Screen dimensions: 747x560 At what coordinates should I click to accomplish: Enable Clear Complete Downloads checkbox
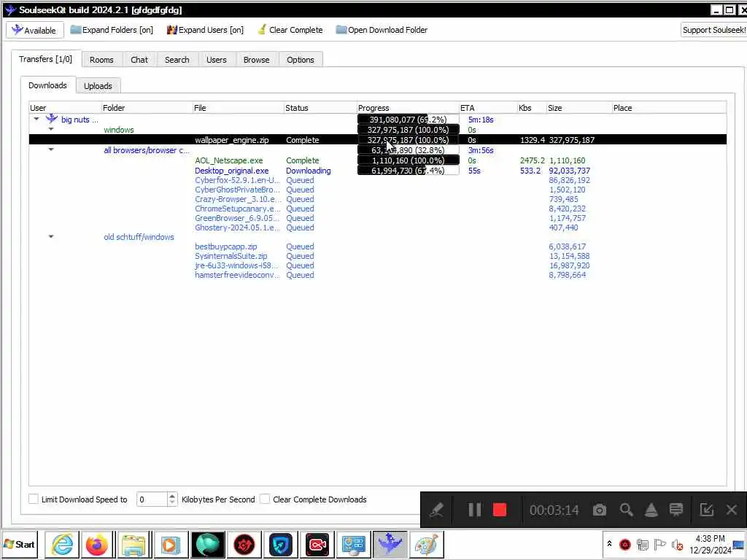click(265, 499)
